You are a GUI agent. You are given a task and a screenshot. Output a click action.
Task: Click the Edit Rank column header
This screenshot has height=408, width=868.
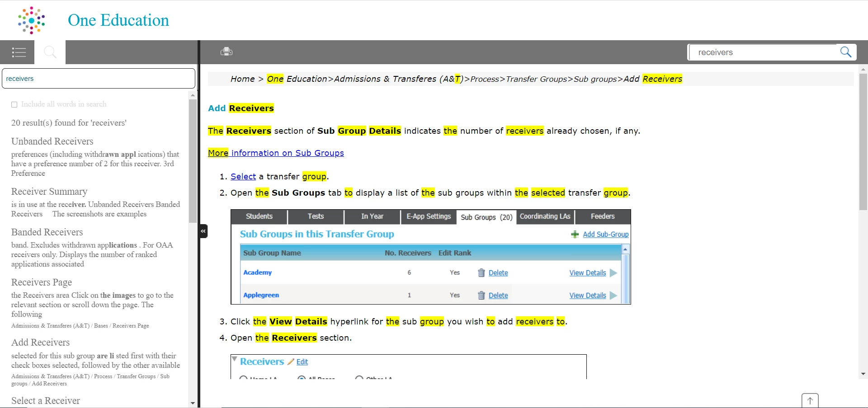[455, 253]
